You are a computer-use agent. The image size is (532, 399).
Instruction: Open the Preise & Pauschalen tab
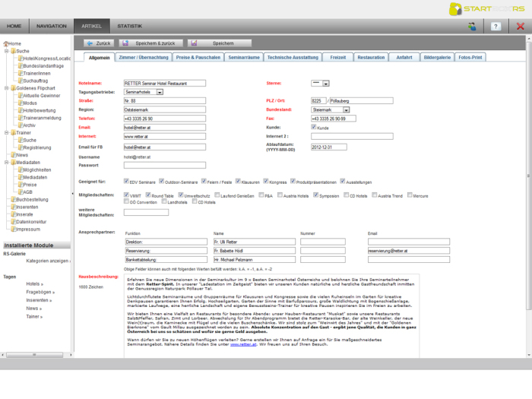point(198,57)
